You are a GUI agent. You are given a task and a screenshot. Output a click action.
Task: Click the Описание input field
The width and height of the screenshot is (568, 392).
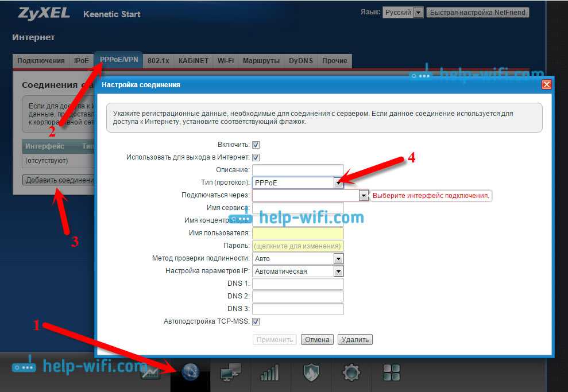[297, 170]
